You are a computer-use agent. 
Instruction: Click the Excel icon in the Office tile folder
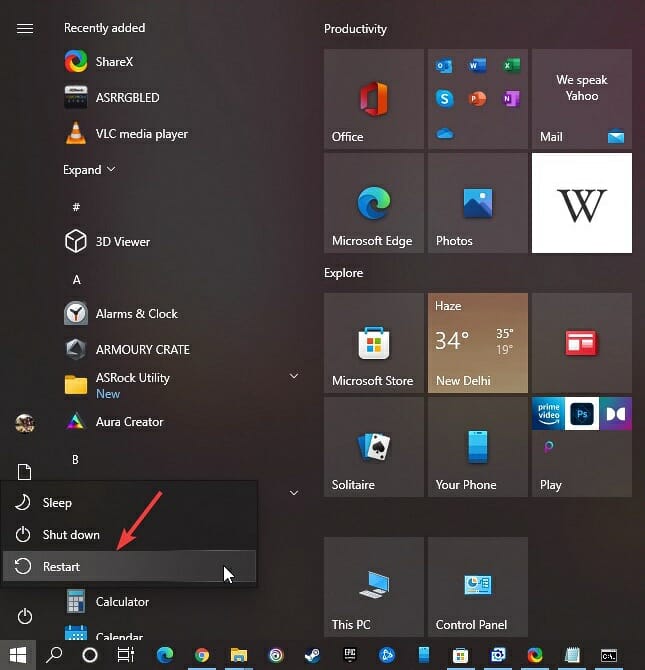[x=511, y=65]
